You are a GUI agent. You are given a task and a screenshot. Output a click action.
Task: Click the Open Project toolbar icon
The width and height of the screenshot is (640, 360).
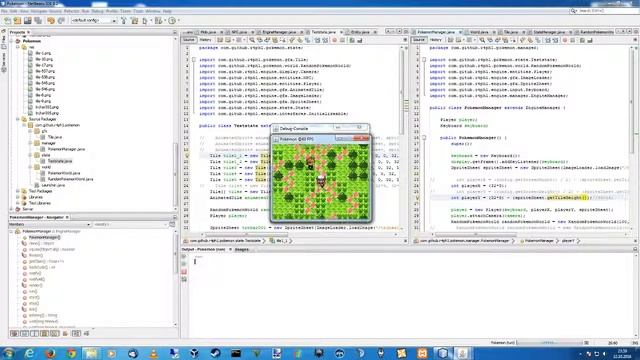coord(28,20)
